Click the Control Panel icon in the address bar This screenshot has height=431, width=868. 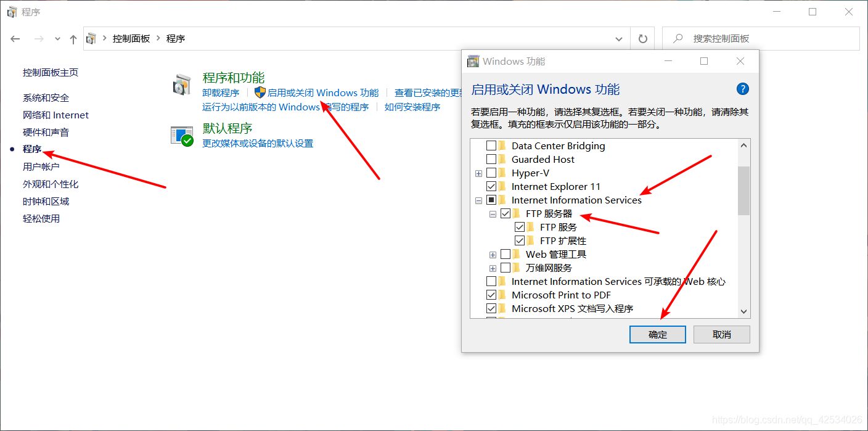coord(91,38)
